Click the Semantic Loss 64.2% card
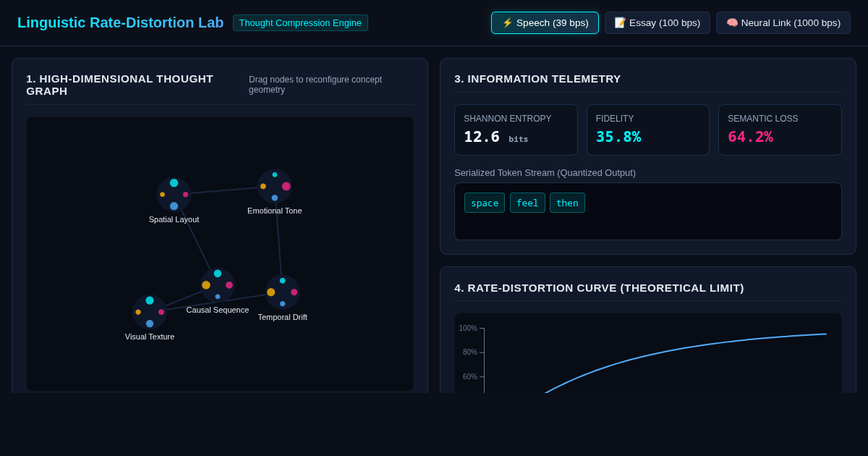This screenshot has height=456, width=868. [x=780, y=130]
